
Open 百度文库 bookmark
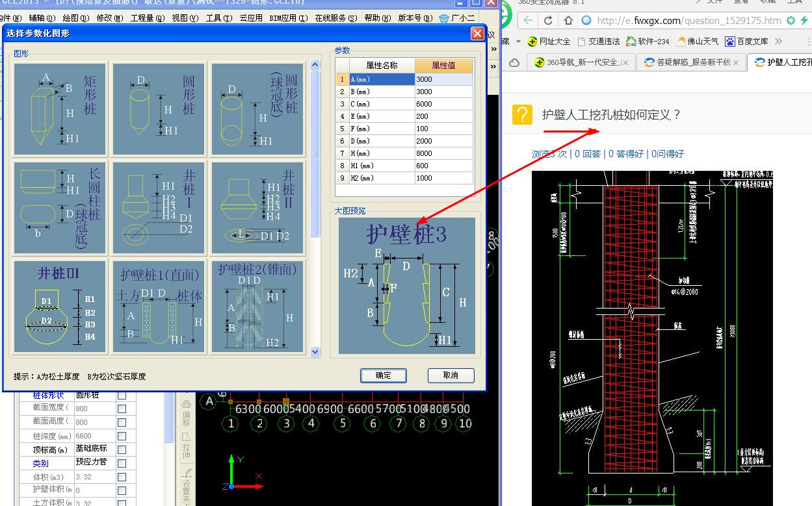tap(746, 41)
